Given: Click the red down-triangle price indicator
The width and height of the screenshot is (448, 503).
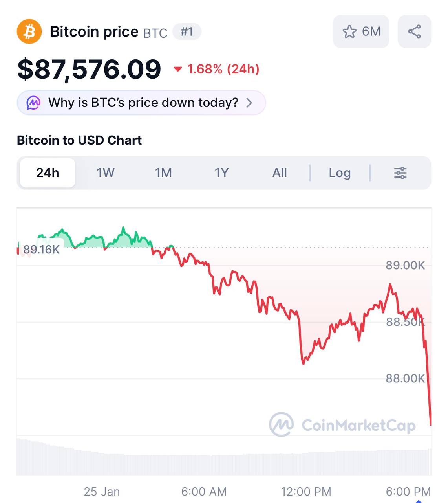Looking at the screenshot, I should (x=178, y=69).
